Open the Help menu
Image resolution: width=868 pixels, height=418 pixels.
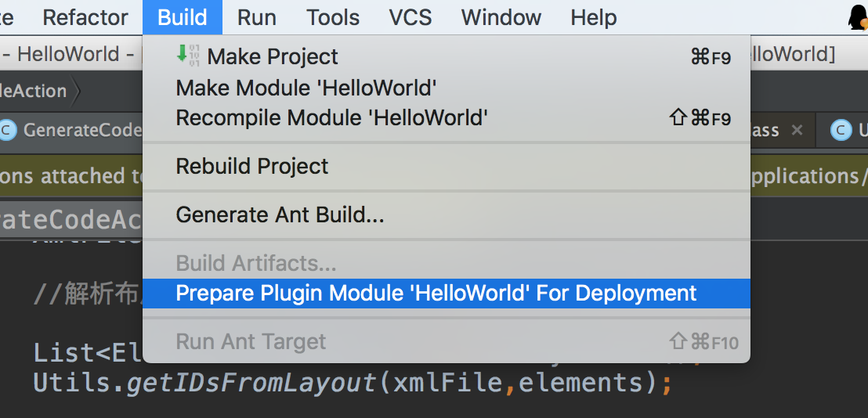[593, 17]
